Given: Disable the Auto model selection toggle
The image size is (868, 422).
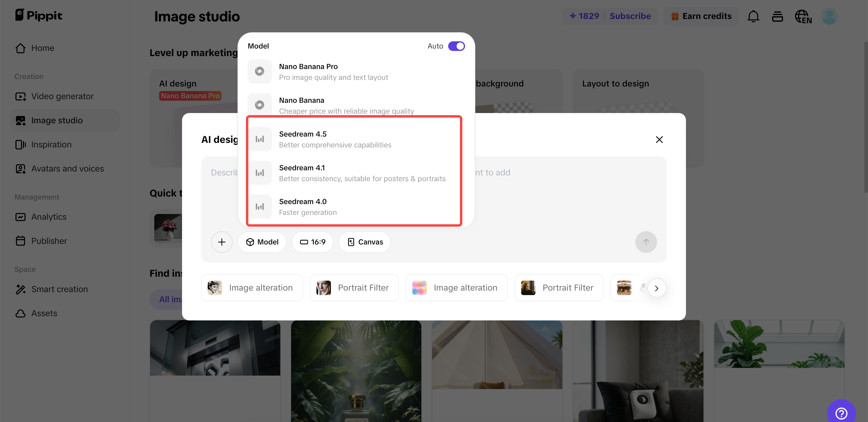Looking at the screenshot, I should coord(457,46).
